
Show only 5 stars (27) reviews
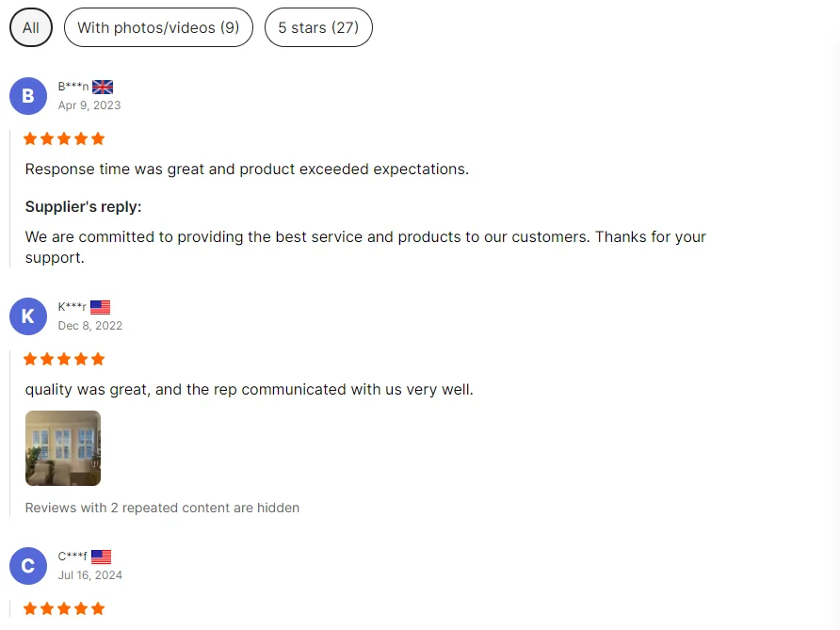click(x=318, y=27)
